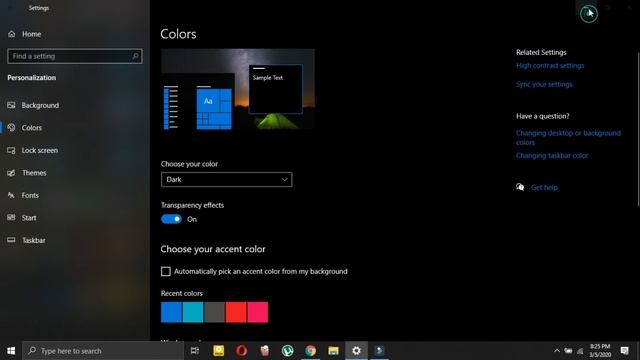Show hidden system tray icons
640x360 pixels.
point(557,351)
